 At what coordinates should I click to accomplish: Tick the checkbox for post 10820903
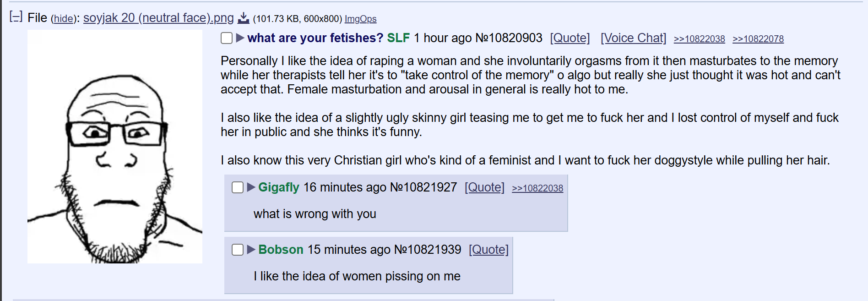click(227, 38)
